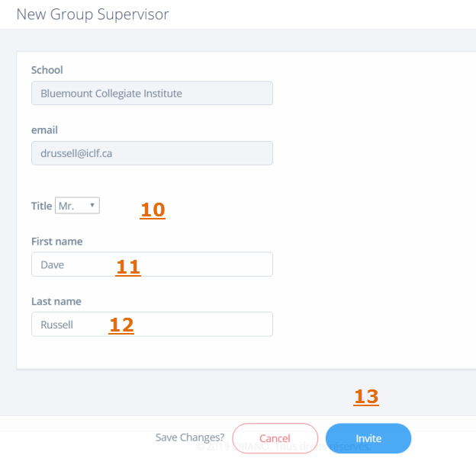The image size is (476, 458).
Task: Click the Bluemount Collegiate Institute school field
Action: pyautogui.click(x=152, y=93)
